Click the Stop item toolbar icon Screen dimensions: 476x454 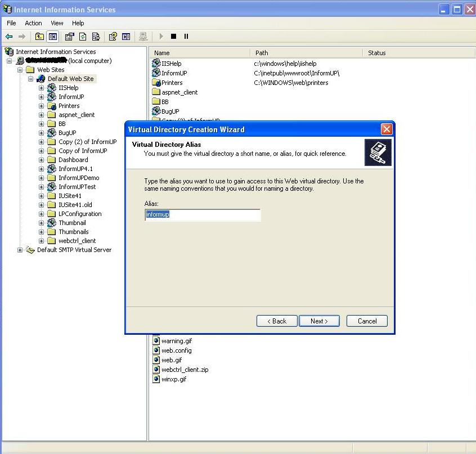click(x=174, y=37)
